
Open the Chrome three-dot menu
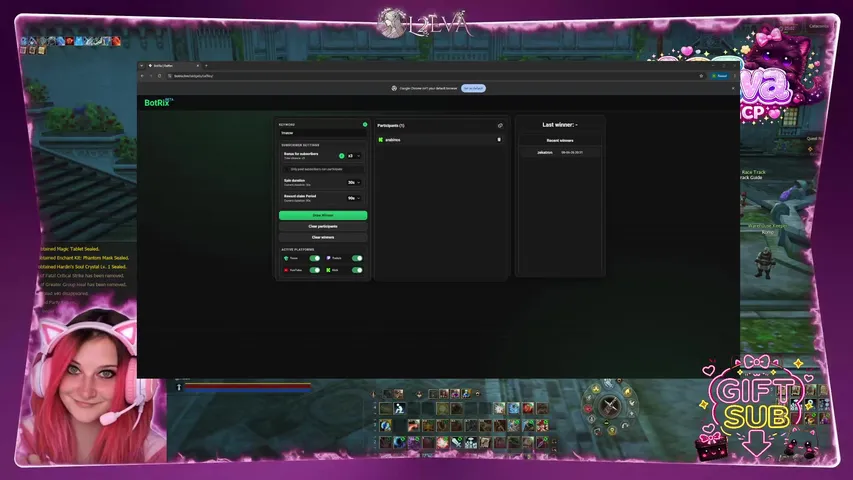(734, 76)
